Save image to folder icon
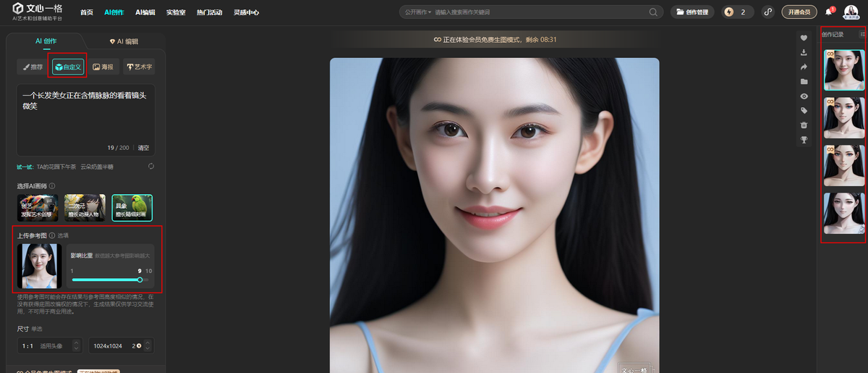Screen dimensions: 868x373 click(x=804, y=82)
